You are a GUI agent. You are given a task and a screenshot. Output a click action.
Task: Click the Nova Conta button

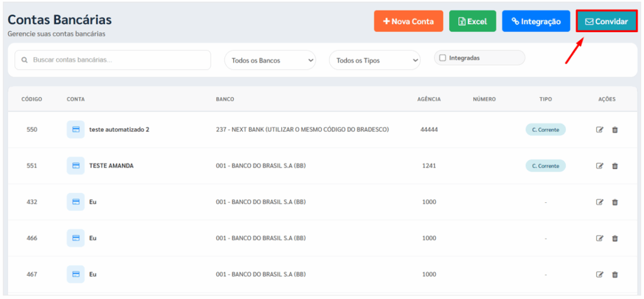point(408,21)
